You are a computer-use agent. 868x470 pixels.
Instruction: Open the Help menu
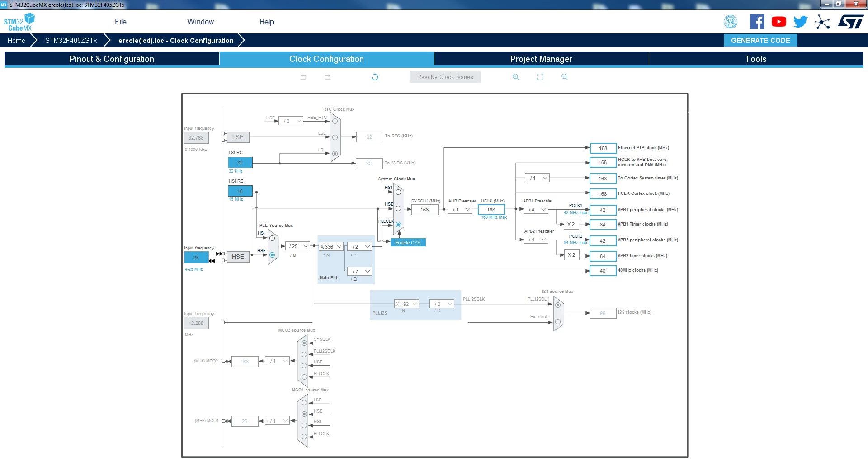[267, 22]
